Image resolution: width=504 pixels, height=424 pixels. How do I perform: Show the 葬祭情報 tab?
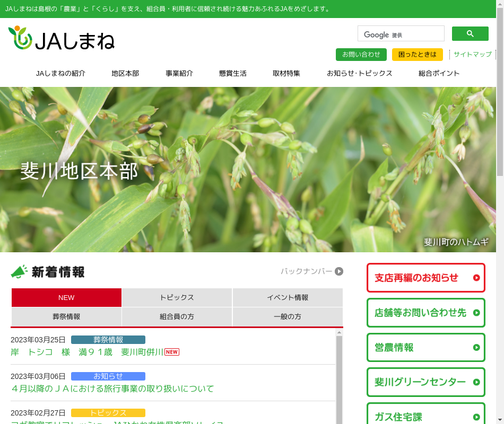pos(66,317)
